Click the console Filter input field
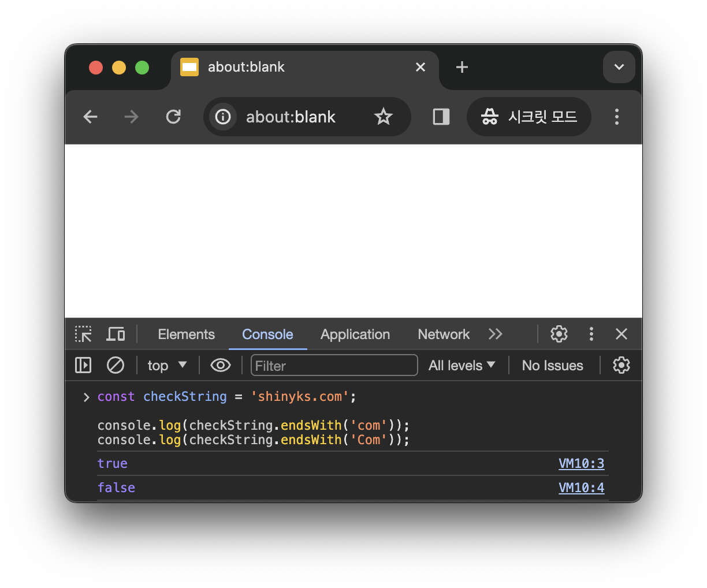The width and height of the screenshot is (707, 588). pyautogui.click(x=334, y=365)
